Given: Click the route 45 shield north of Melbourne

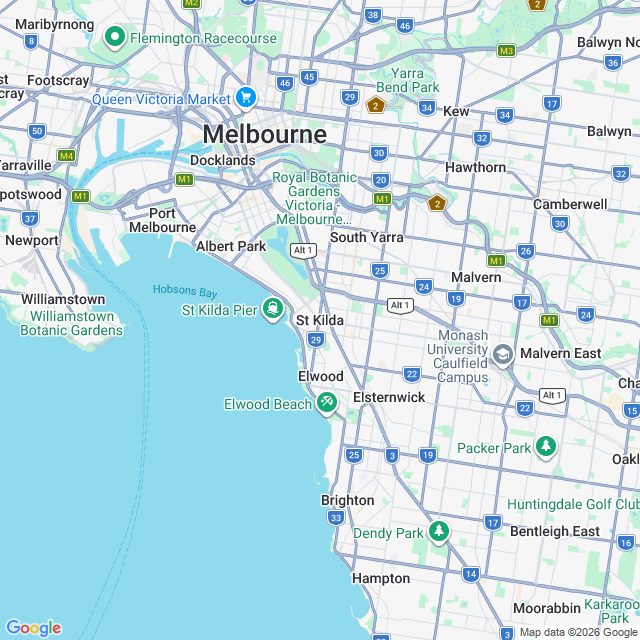Looking at the screenshot, I should pos(309,77).
